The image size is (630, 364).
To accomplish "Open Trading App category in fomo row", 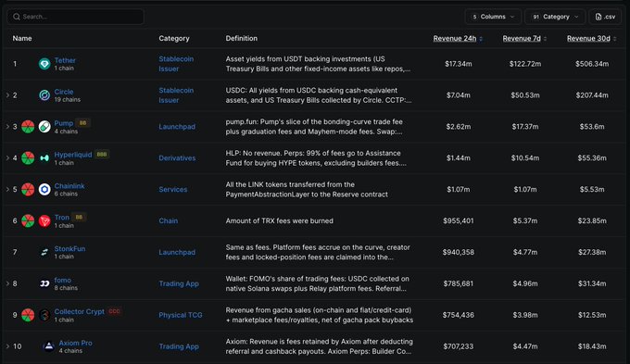I will (x=179, y=283).
